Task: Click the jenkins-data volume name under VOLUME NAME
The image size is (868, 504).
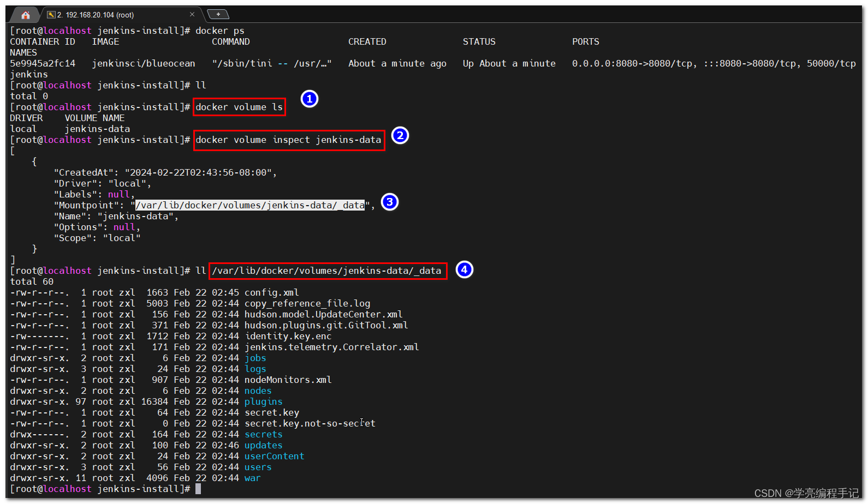Action: [x=97, y=129]
